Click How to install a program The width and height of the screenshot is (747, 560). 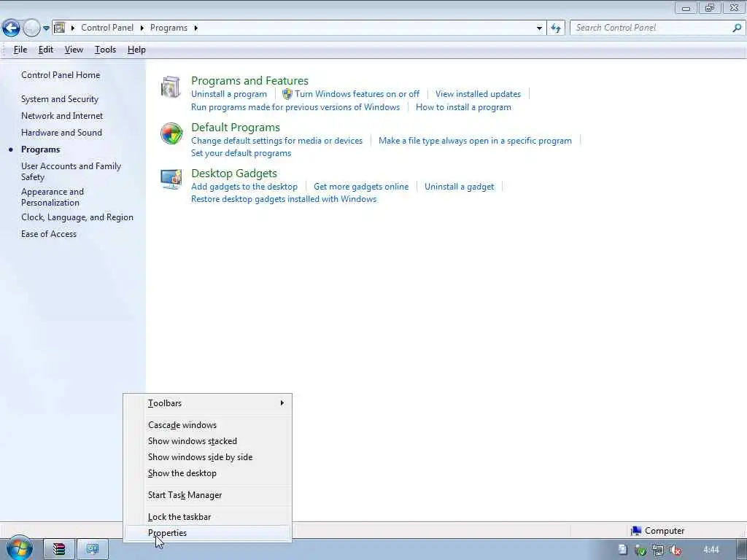[463, 107]
